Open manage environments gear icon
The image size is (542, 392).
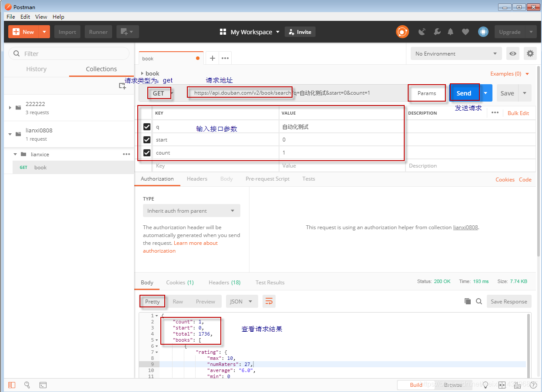(530, 53)
